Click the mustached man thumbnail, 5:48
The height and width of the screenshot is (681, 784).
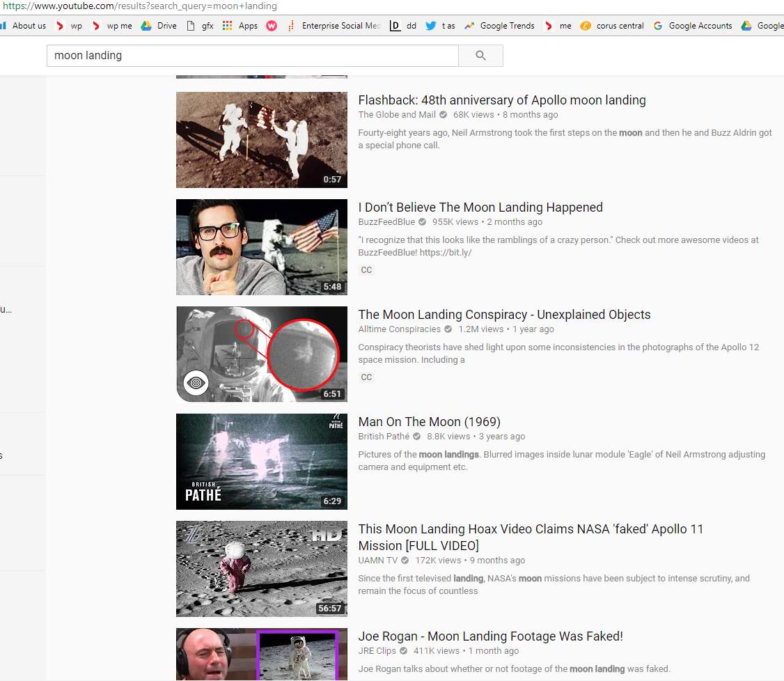pyautogui.click(x=262, y=247)
